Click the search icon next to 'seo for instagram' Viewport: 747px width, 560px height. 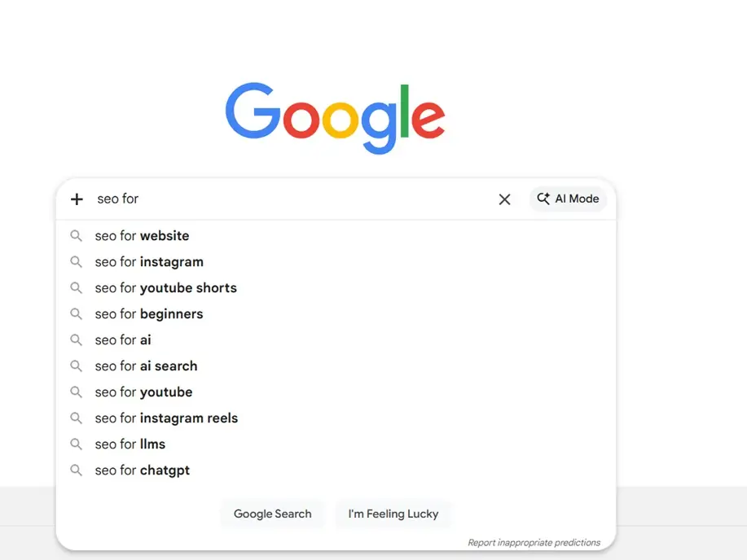coord(76,261)
